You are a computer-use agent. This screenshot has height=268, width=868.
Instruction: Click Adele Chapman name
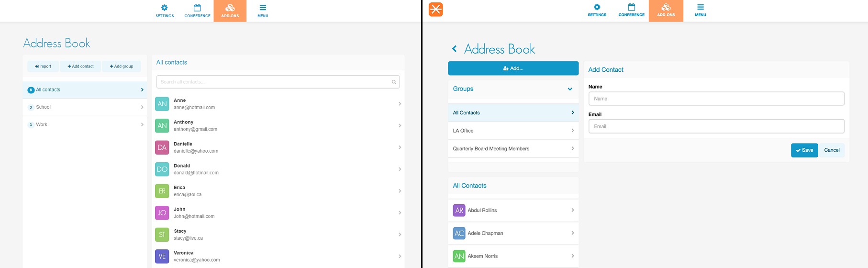pos(485,233)
